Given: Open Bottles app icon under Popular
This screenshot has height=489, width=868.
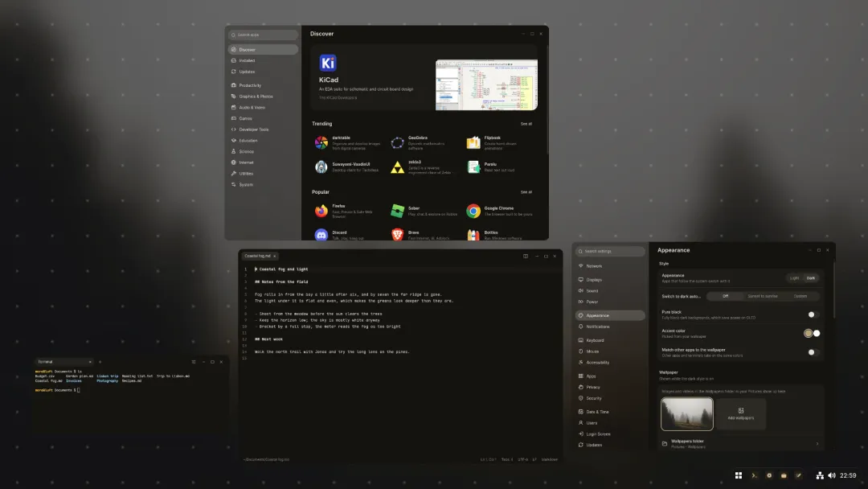Looking at the screenshot, I should tap(473, 235).
